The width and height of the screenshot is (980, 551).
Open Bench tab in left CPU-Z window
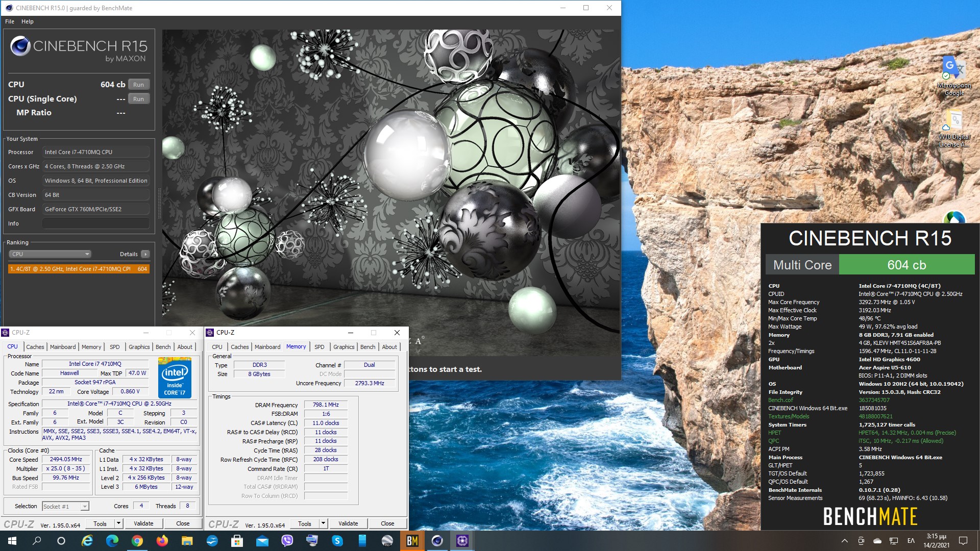[163, 347]
